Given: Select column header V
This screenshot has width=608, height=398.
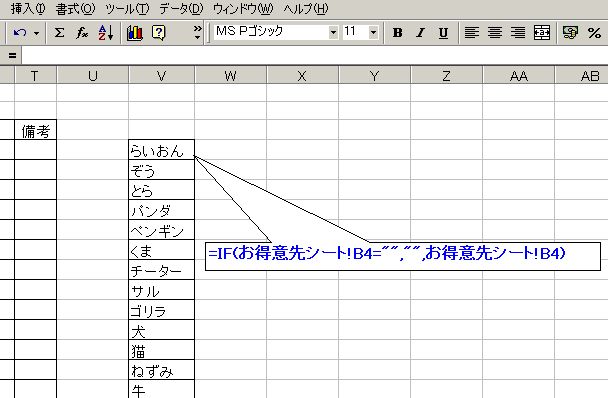Looking at the screenshot, I should pos(161,76).
